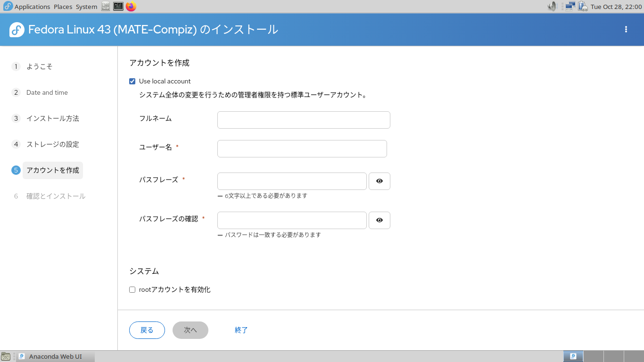Open the System menu

coord(87,7)
